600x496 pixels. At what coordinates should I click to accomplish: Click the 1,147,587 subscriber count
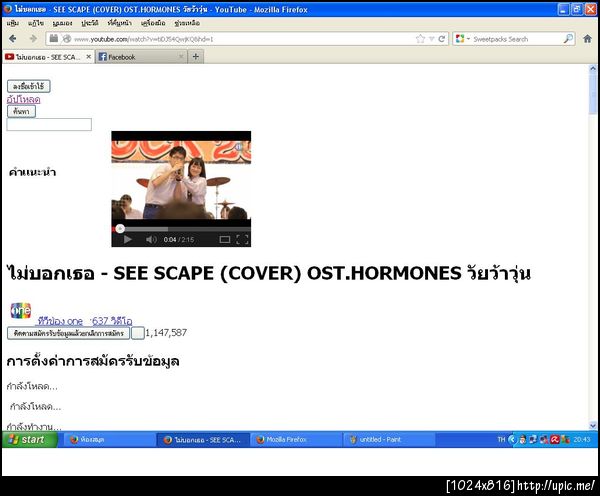(166, 333)
